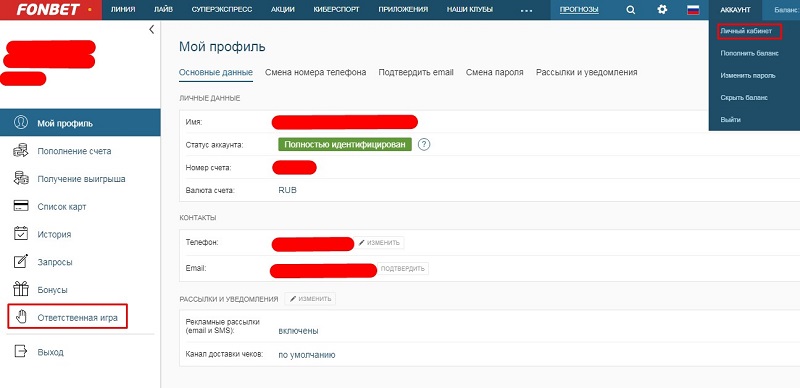Open НАШИ КЛУБЫ in the top navigation
Image resolution: width=800 pixels, height=388 pixels.
[x=470, y=9]
